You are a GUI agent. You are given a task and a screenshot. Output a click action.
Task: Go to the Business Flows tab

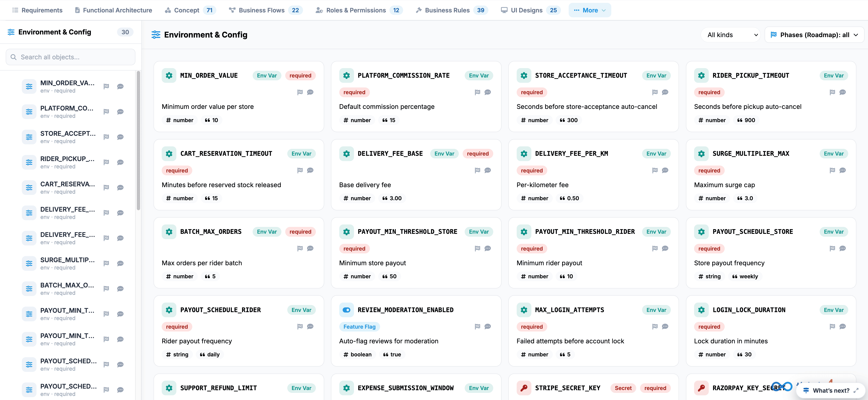tap(265, 10)
